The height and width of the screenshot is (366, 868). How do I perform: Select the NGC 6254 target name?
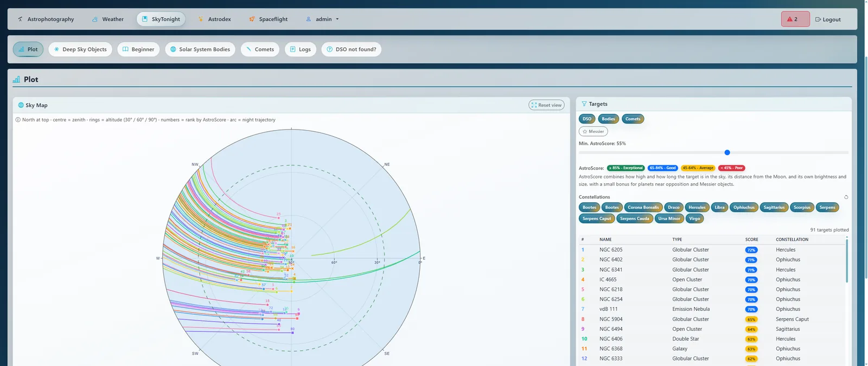pyautogui.click(x=611, y=299)
